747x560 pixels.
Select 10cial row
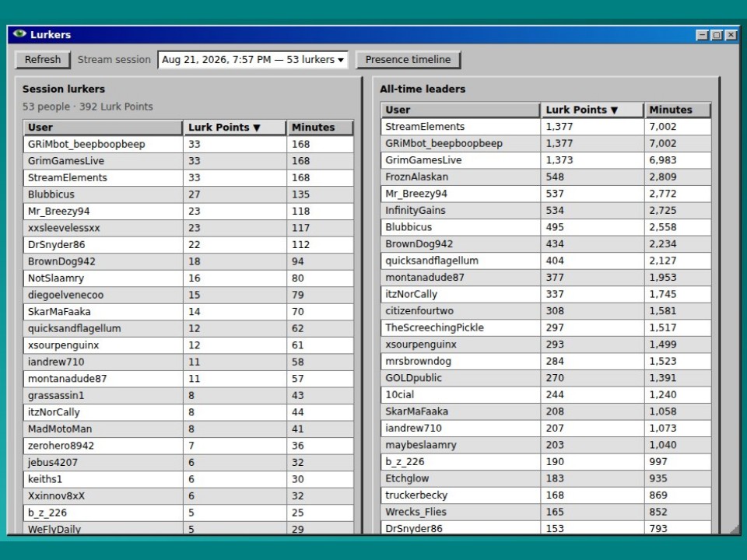click(546, 394)
